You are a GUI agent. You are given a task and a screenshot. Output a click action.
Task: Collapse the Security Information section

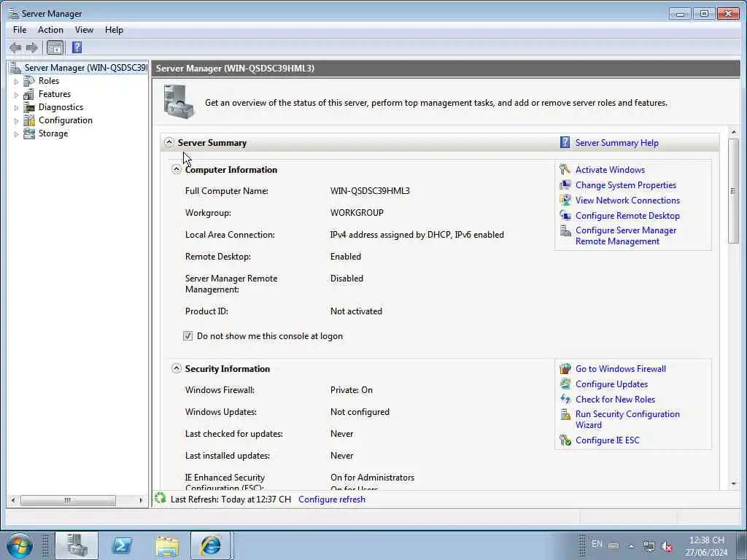[177, 368]
